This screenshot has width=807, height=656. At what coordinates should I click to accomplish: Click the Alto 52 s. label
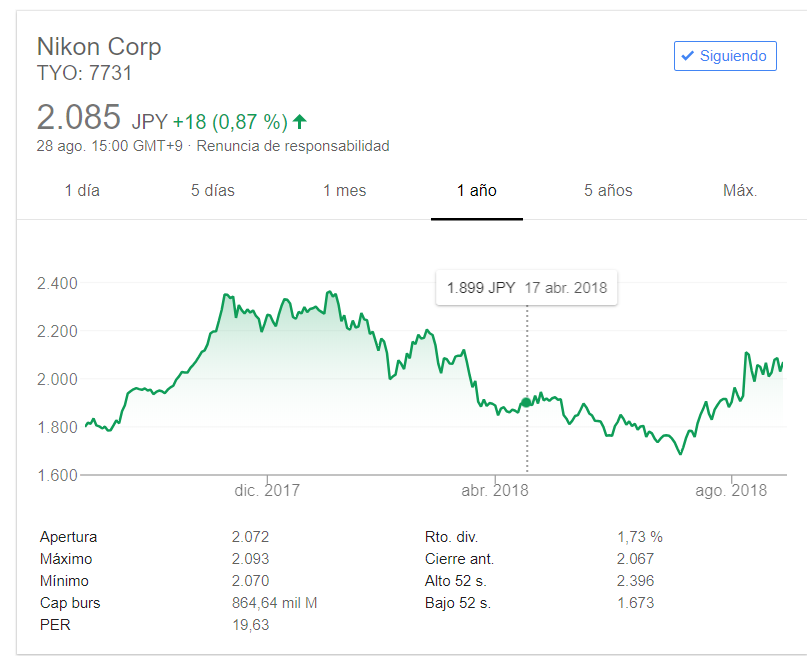(455, 581)
